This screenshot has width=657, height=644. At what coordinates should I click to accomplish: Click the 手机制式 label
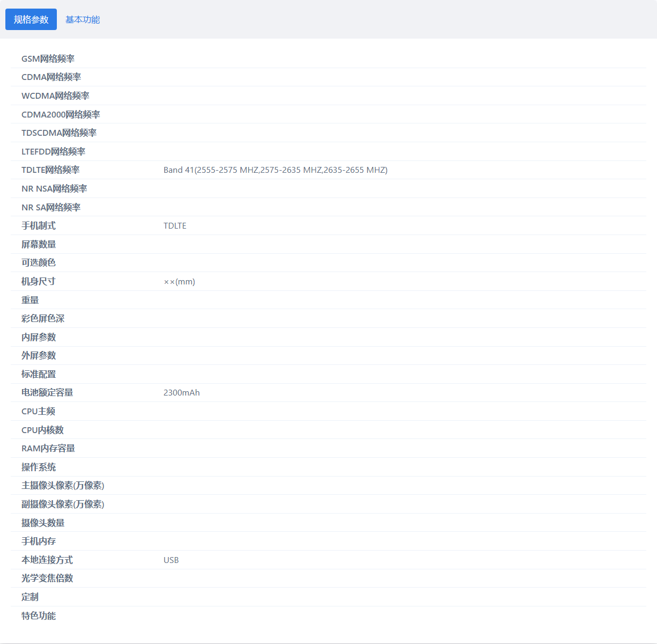(x=39, y=225)
